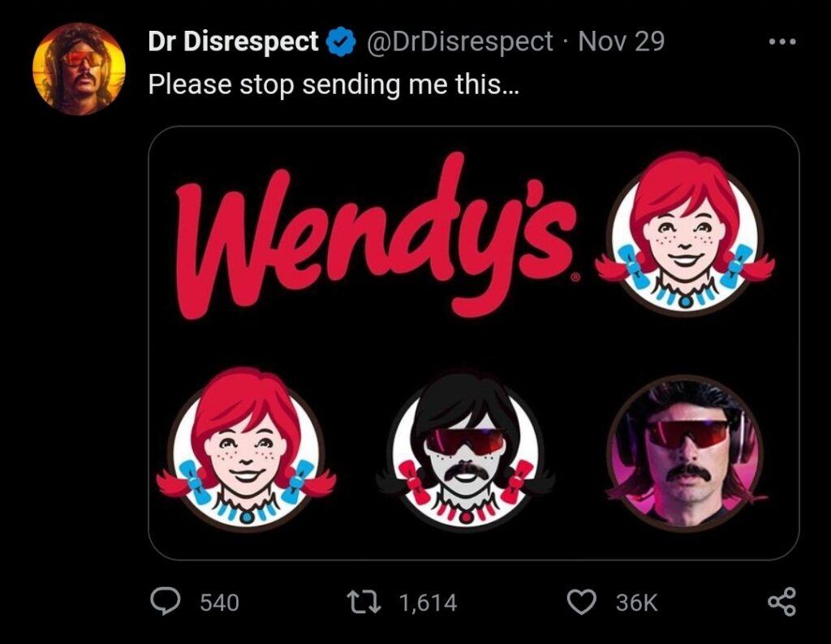Click the share icon

point(781,602)
